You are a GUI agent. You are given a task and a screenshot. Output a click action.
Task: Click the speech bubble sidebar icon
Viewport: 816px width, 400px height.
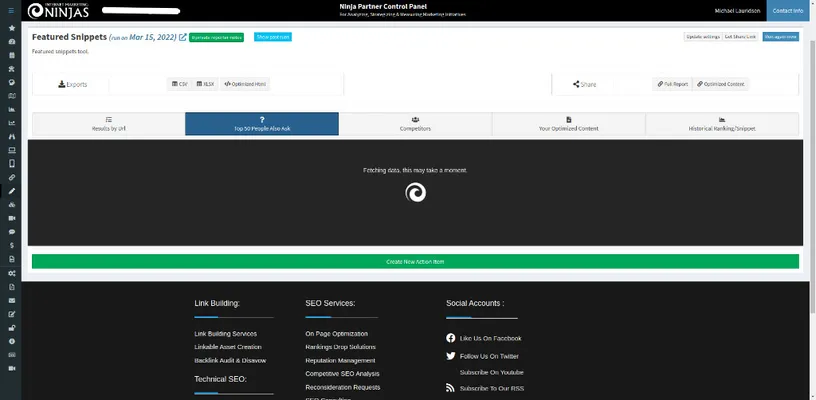[11, 231]
